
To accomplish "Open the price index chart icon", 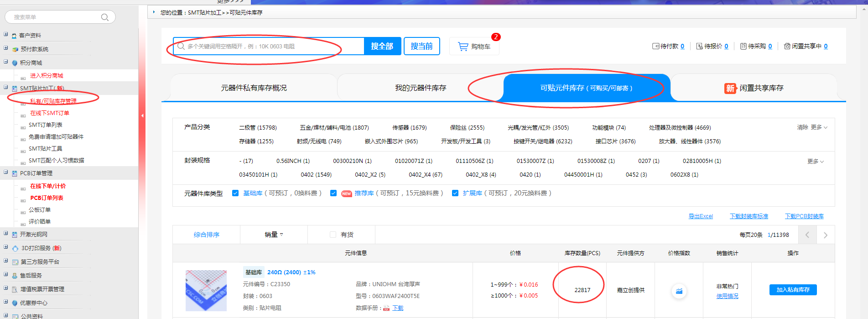I will [x=679, y=291].
